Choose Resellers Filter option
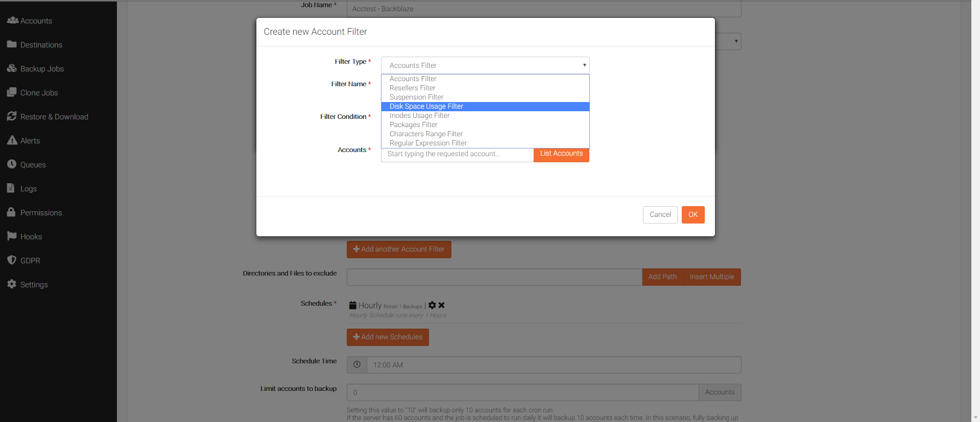This screenshot has height=422, width=980. pos(485,88)
